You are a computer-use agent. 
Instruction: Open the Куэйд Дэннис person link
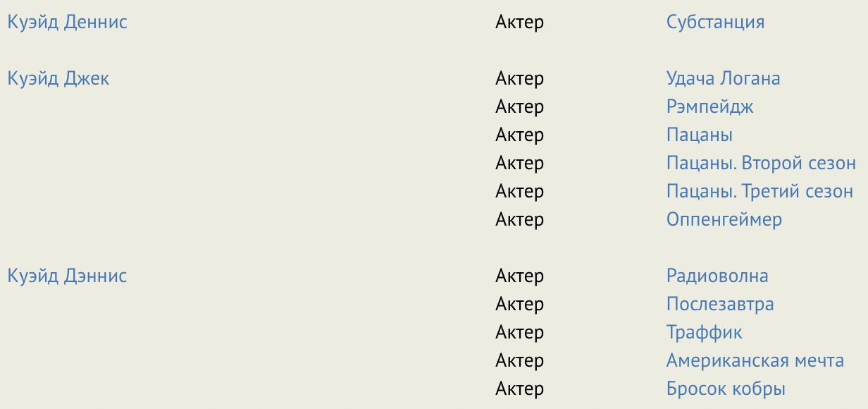(67, 276)
